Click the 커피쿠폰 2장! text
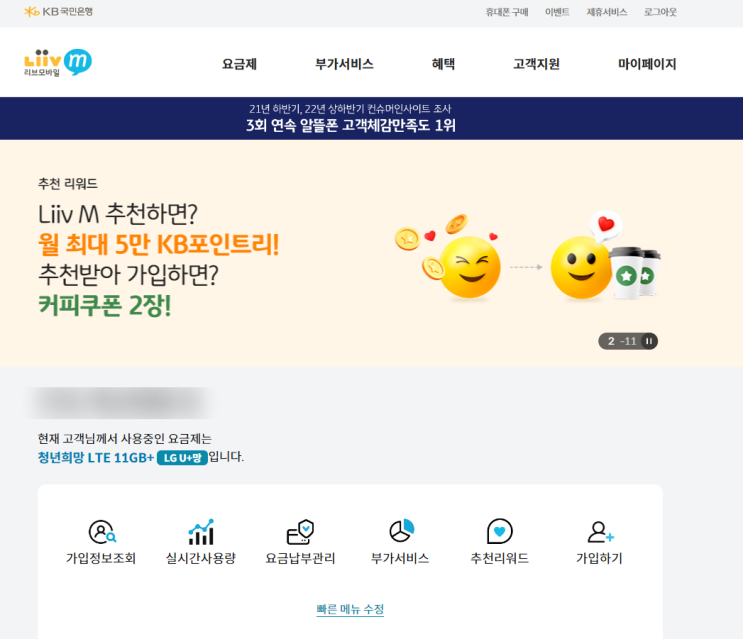743x639 pixels. click(105, 305)
